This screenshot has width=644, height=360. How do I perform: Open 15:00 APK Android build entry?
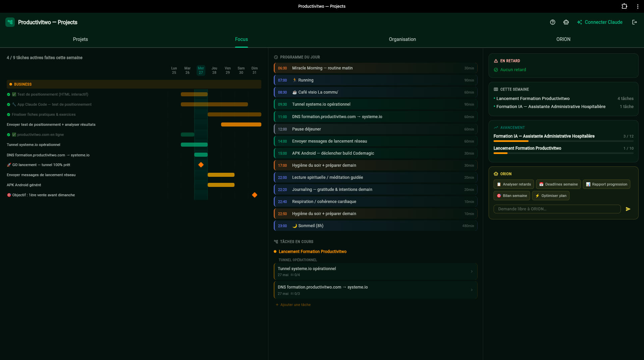(376, 153)
